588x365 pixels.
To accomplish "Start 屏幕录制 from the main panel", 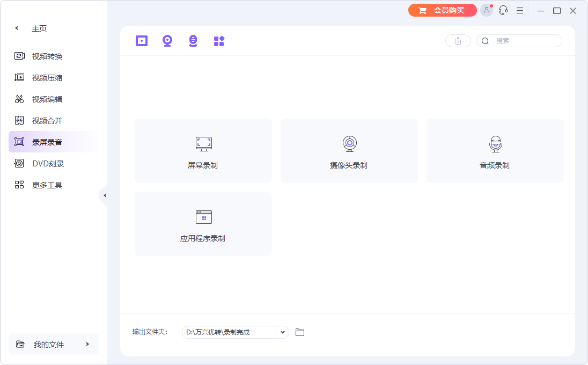I will pos(203,151).
